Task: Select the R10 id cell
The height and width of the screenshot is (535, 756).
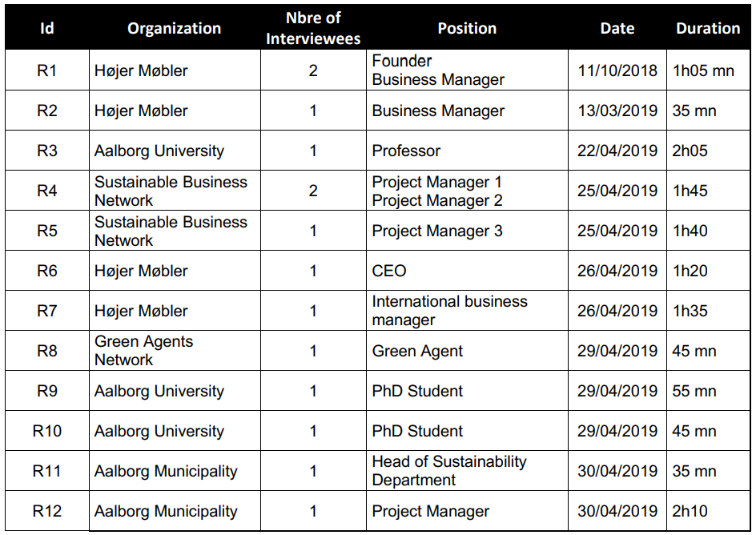Action: [x=47, y=430]
